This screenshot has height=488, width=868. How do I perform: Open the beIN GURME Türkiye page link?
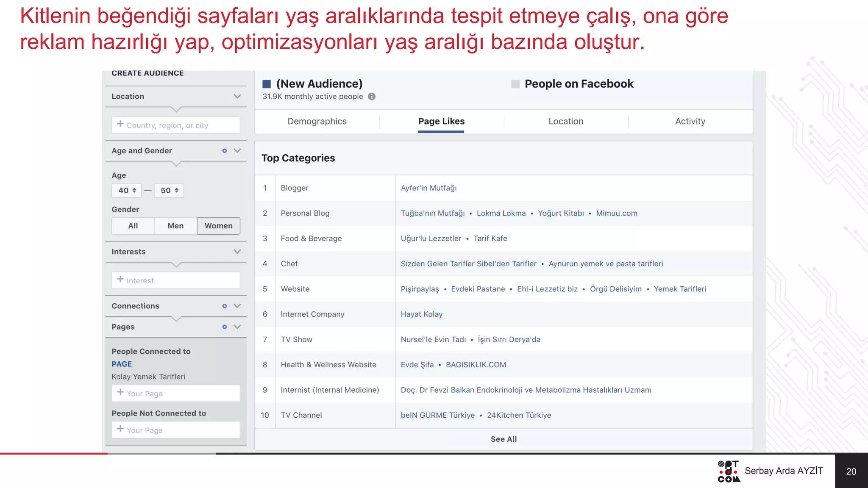pyautogui.click(x=437, y=415)
